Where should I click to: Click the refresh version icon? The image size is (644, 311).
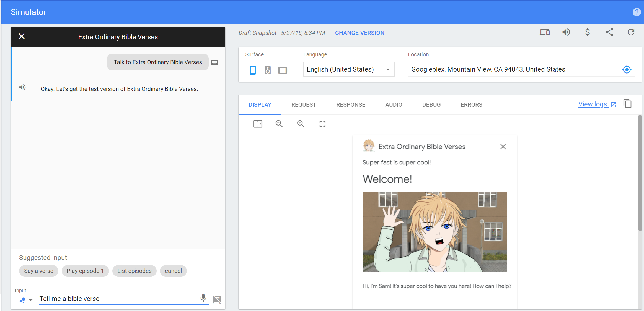[631, 32]
